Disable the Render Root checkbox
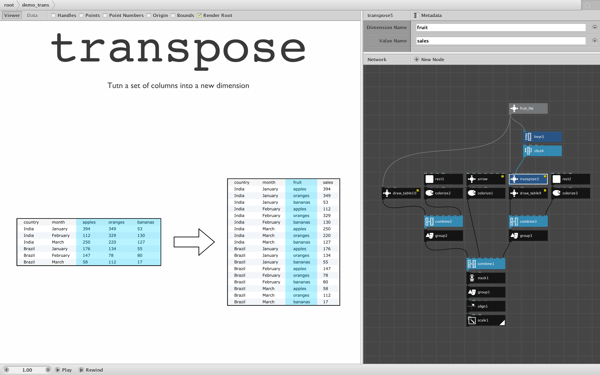 click(199, 15)
